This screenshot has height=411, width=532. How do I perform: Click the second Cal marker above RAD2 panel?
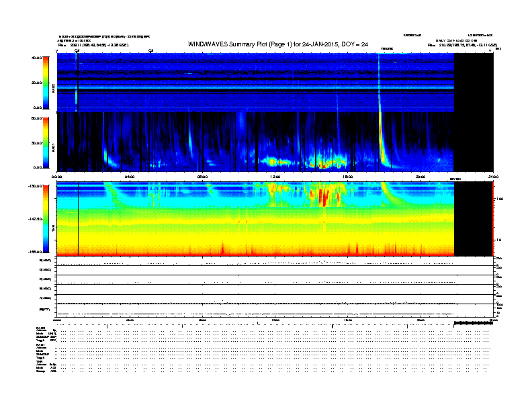click(x=150, y=50)
